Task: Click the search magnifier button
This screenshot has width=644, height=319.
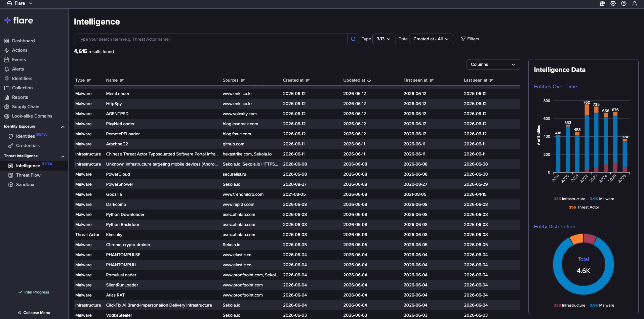Action: click(353, 39)
